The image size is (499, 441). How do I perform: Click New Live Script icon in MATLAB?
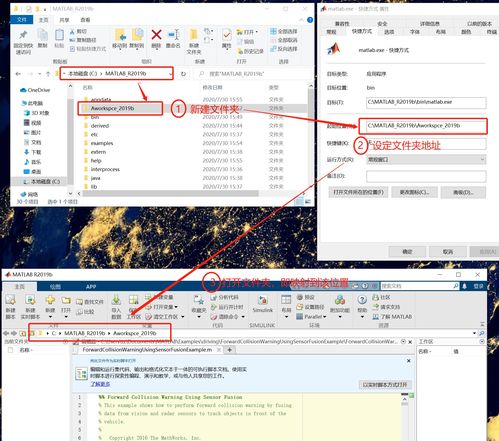click(x=30, y=300)
